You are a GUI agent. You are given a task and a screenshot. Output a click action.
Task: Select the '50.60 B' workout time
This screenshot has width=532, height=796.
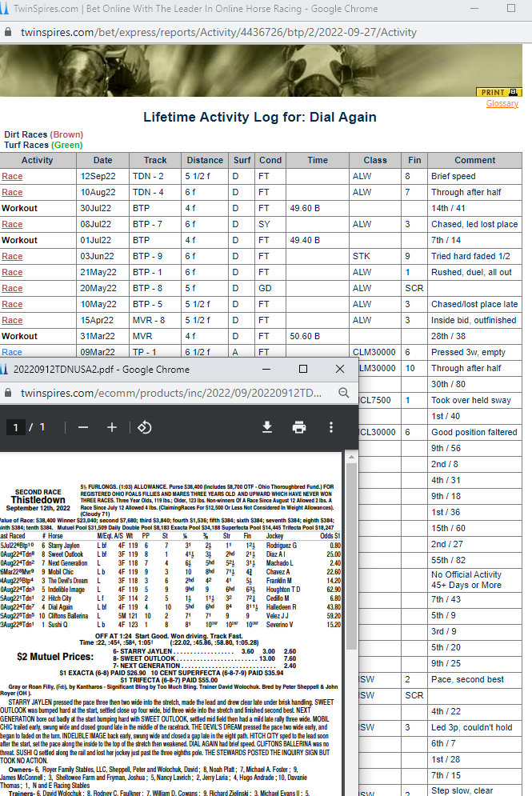tap(305, 336)
